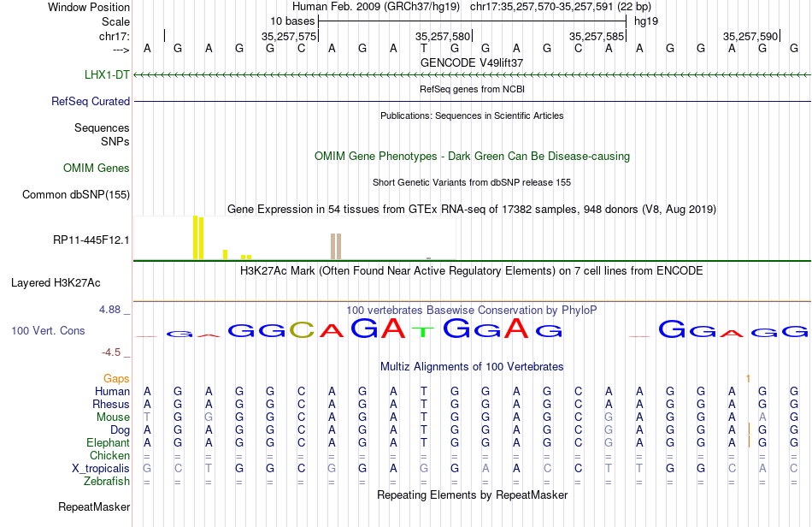Viewport: 812px width, 527px height.
Task: Select the X_tropicalis species row label
Action: click(101, 469)
